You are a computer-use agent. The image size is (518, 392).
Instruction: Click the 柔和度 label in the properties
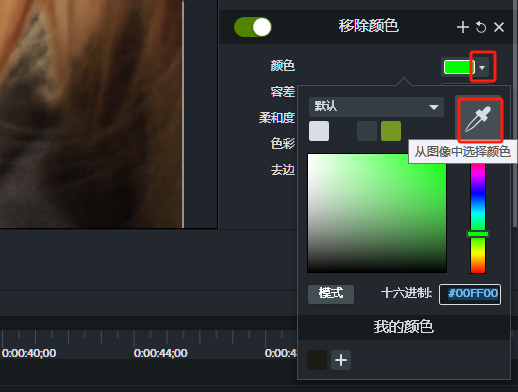(x=277, y=118)
